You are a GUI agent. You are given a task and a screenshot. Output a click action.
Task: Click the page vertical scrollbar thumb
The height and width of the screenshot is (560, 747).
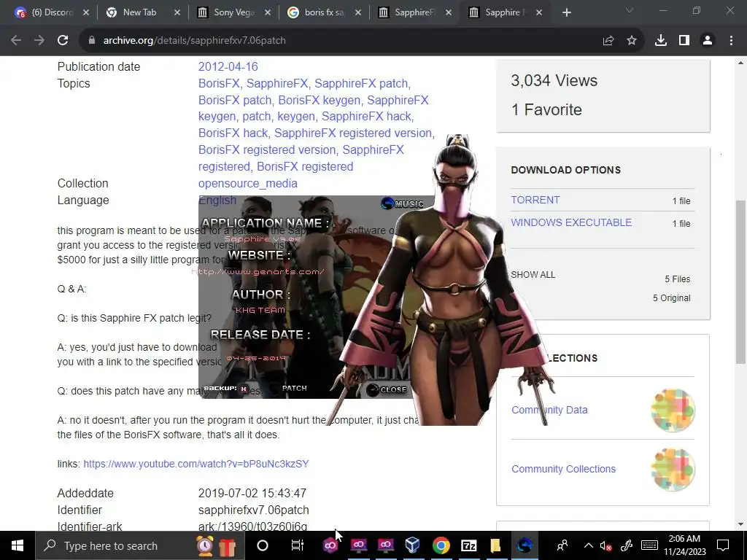pyautogui.click(x=740, y=282)
